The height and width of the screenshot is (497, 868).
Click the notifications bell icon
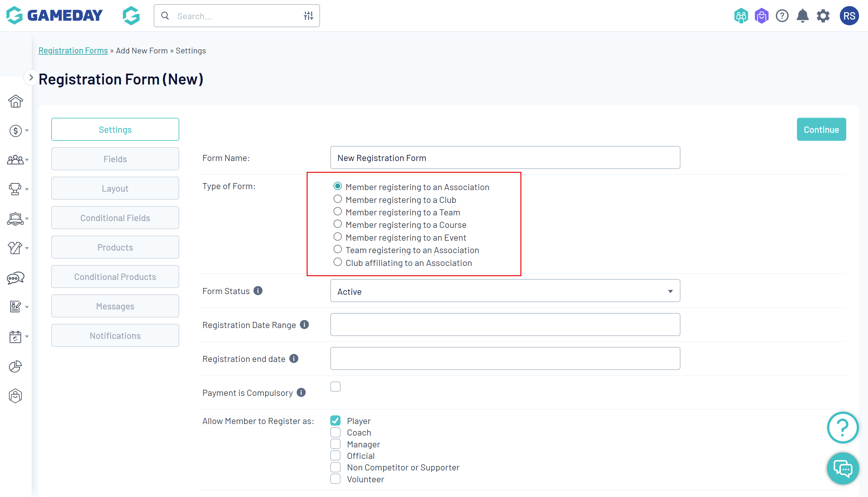[802, 16]
